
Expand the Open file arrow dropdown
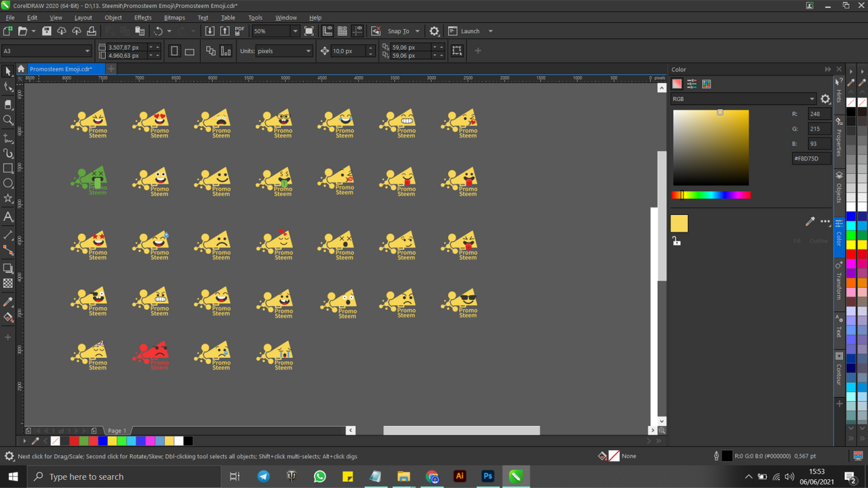[x=33, y=31]
